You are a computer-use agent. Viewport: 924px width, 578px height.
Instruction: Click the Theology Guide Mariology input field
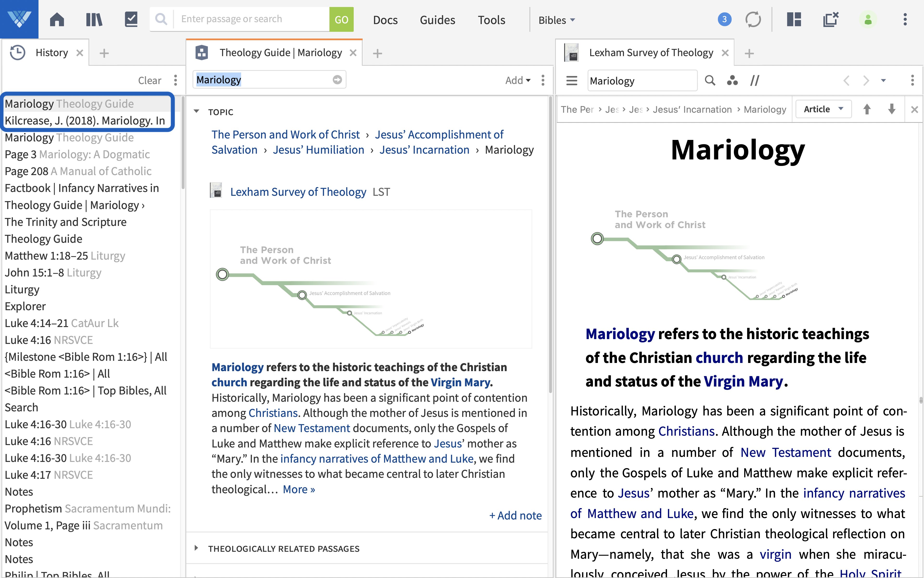click(269, 79)
